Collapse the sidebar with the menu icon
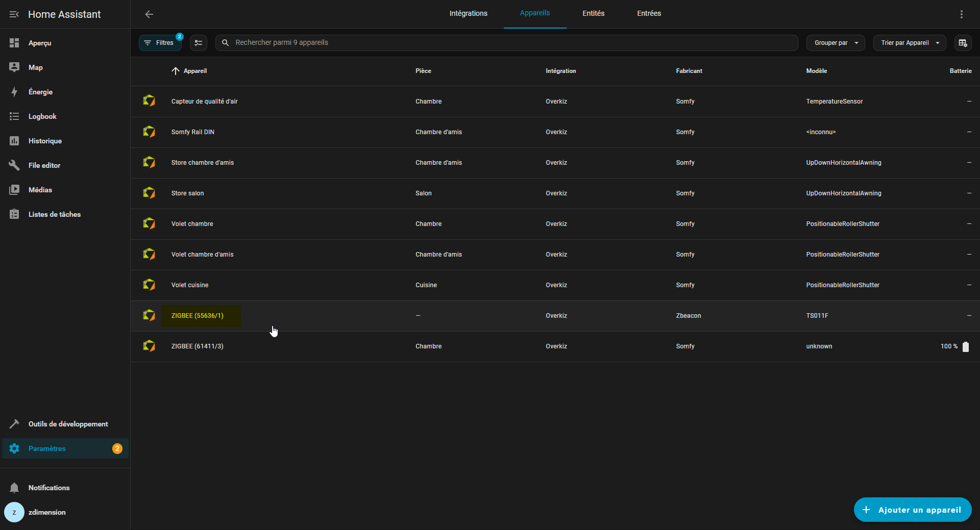980x530 pixels. [14, 14]
